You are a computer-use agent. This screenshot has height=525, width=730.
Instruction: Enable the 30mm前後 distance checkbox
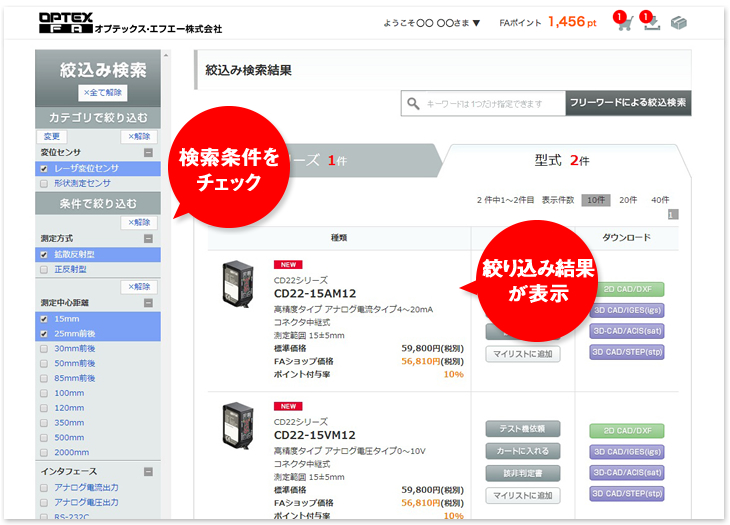pyautogui.click(x=44, y=349)
